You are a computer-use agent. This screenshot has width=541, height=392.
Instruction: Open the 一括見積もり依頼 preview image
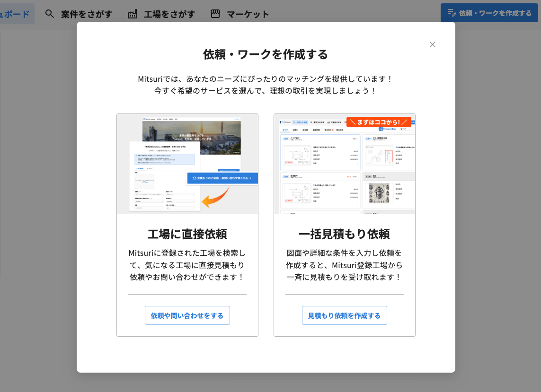[344, 164]
